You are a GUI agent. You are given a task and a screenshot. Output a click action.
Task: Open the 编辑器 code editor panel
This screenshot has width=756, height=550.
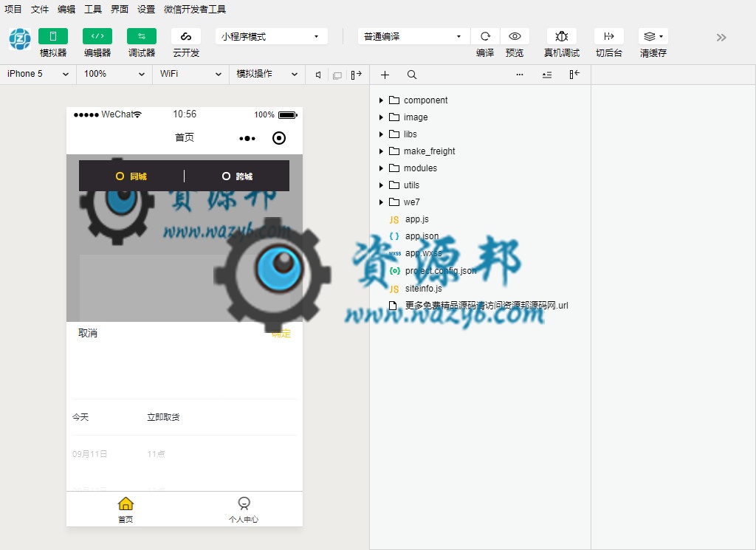point(97,36)
